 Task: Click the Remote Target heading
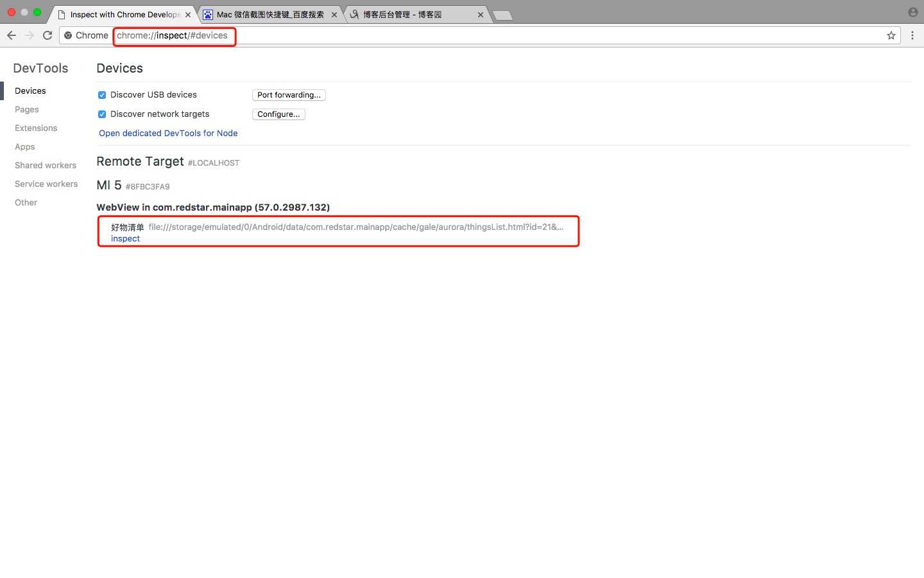coord(140,161)
